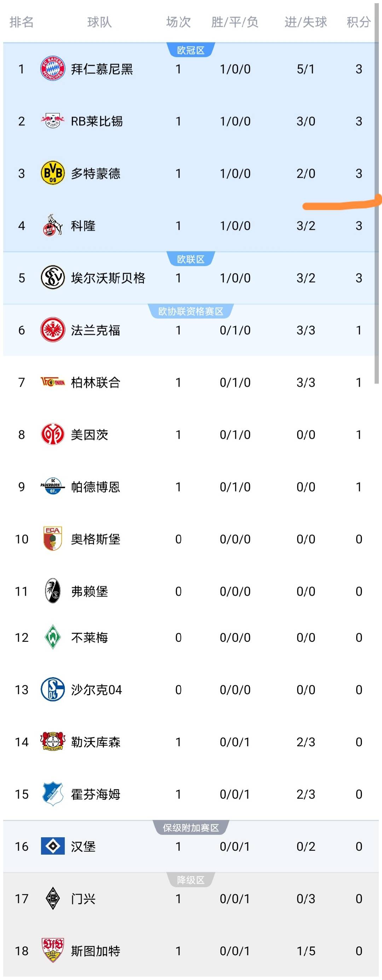
Task: Select the Köln goat crest icon
Action: (x=52, y=225)
